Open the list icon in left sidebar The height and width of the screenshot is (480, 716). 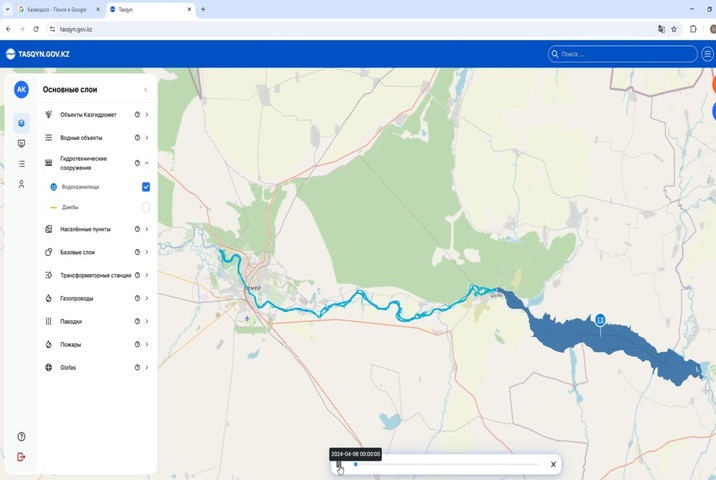(x=21, y=164)
